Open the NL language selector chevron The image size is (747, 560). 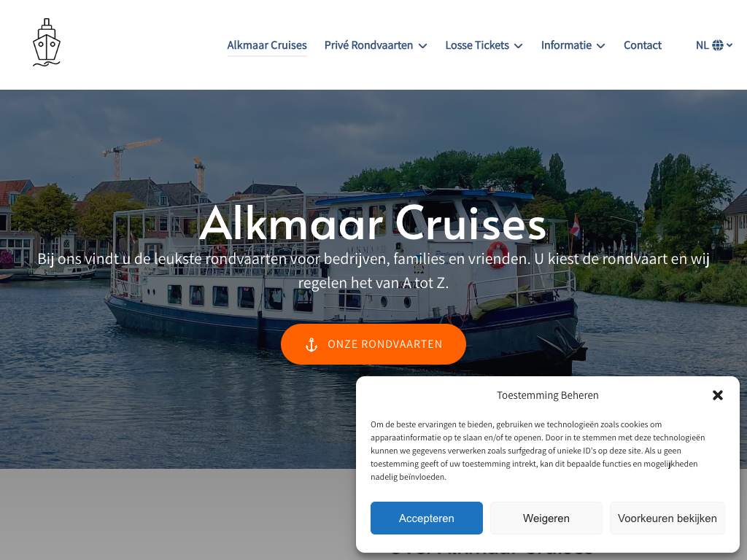click(729, 45)
